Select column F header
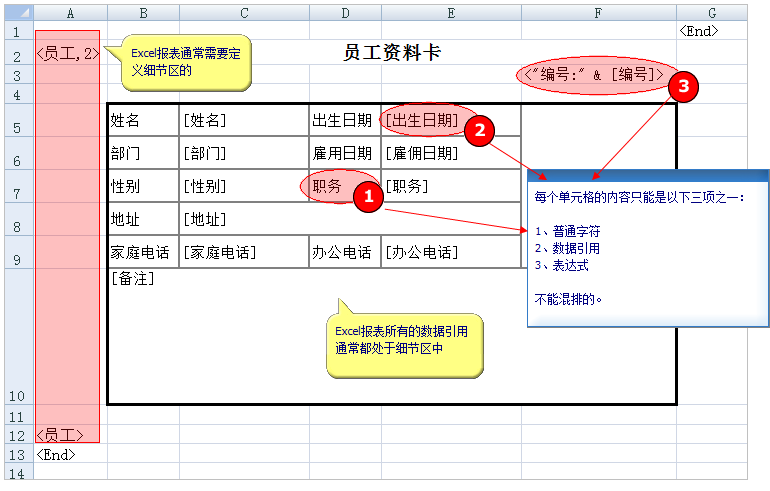This screenshot has width=770, height=491. (598, 12)
